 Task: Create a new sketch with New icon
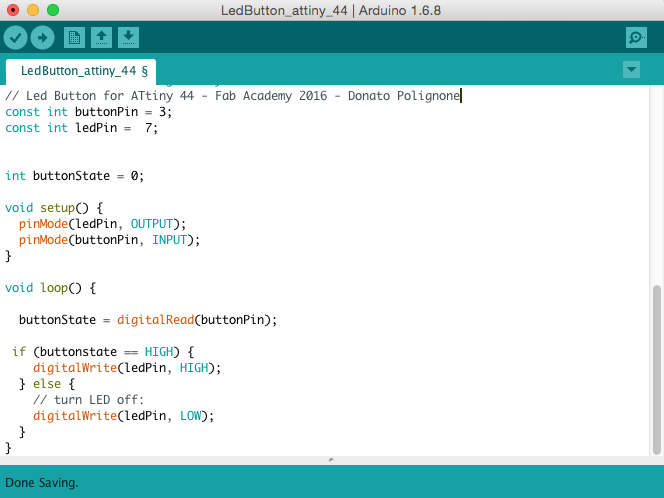click(74, 38)
